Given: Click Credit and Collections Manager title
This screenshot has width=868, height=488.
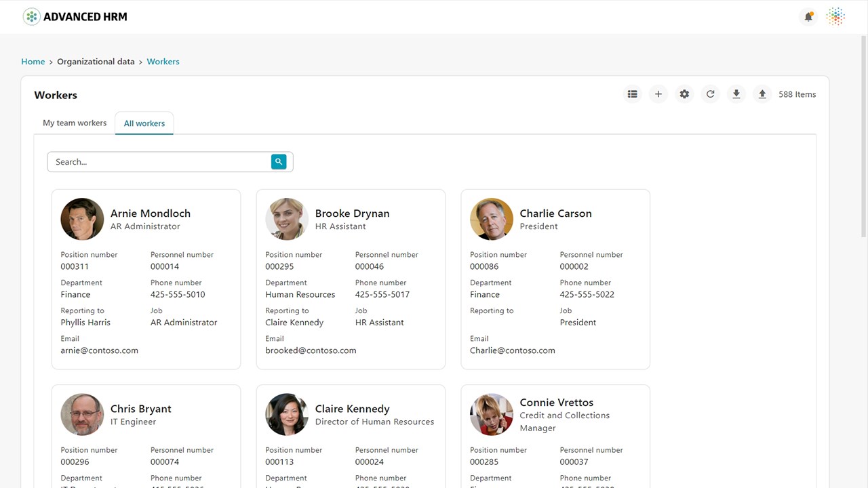Looking at the screenshot, I should (x=564, y=422).
